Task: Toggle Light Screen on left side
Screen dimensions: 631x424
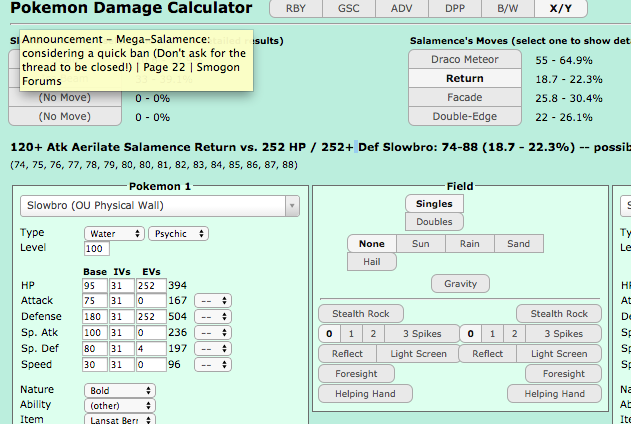Action: coord(419,354)
